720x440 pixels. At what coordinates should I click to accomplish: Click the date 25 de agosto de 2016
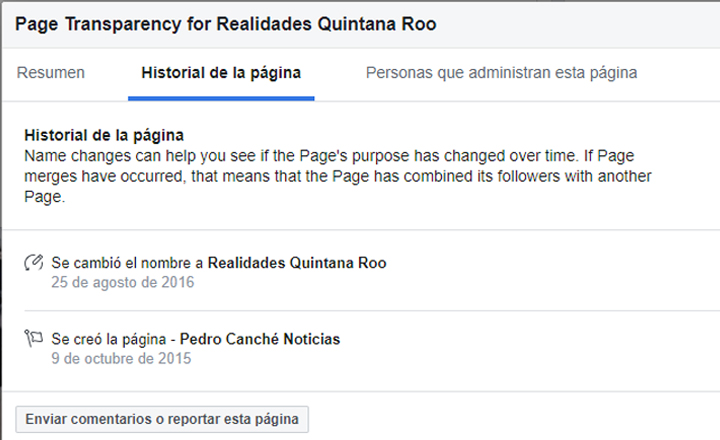(122, 282)
